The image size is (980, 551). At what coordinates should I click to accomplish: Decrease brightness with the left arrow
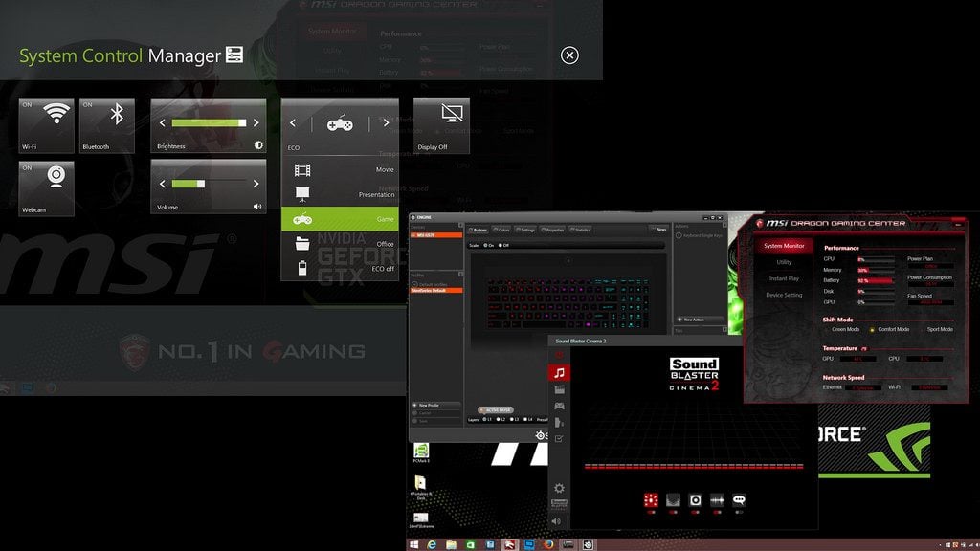click(163, 123)
